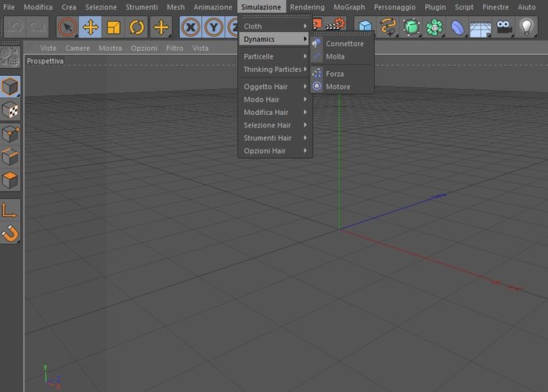This screenshot has width=548, height=392.
Task: Choose Connettore from Dynamics submenu
Action: (x=343, y=44)
